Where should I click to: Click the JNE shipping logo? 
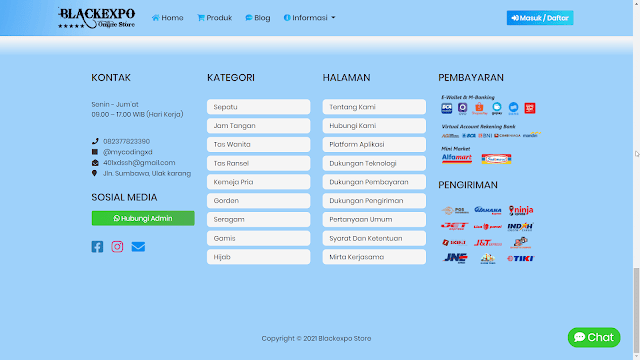tap(456, 258)
